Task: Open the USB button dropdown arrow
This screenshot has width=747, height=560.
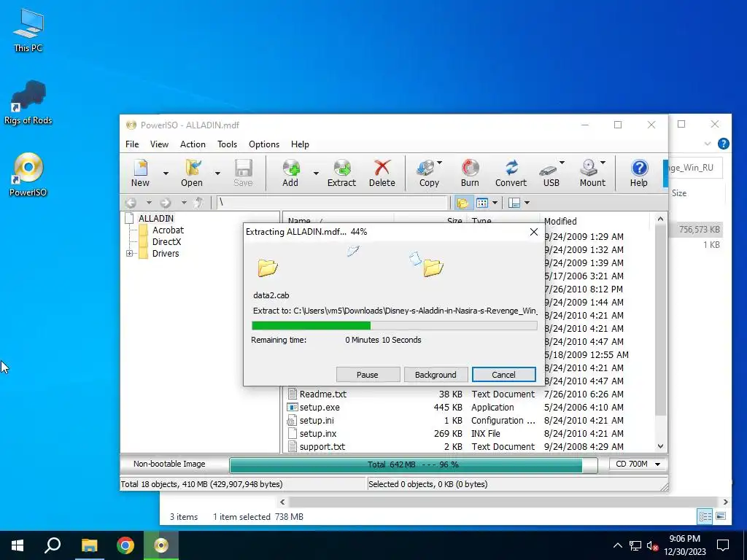Action: [562, 163]
